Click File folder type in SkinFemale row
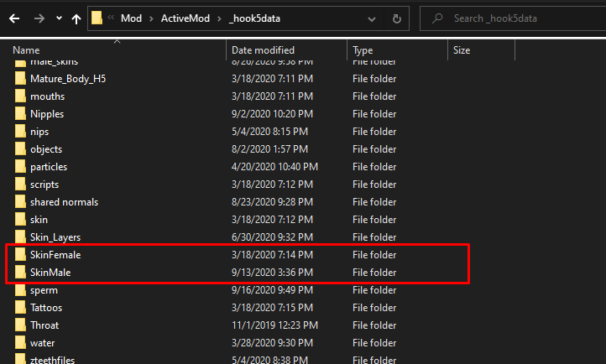Viewport: 606px width, 364px height. click(374, 255)
